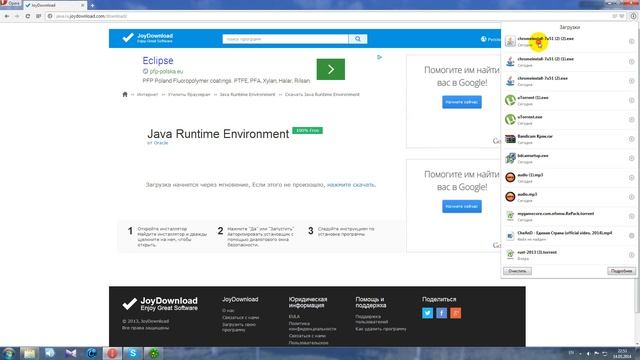This screenshot has height=360, width=640.
Task: Close the JoyDownload tab
Action: click(x=82, y=5)
